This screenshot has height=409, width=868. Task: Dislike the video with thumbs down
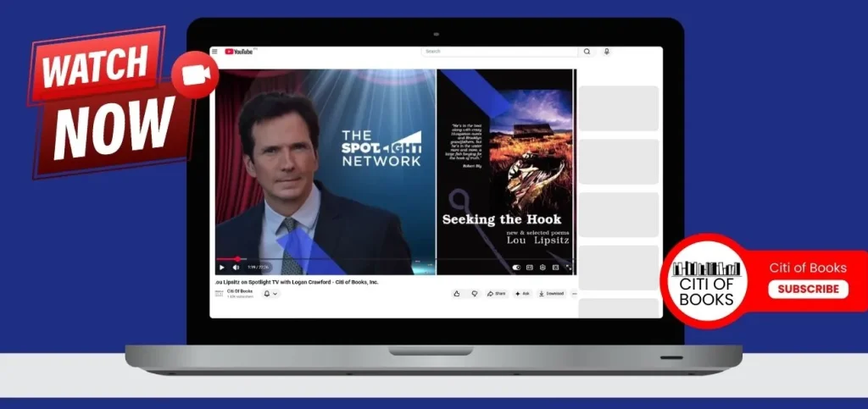pos(475,294)
